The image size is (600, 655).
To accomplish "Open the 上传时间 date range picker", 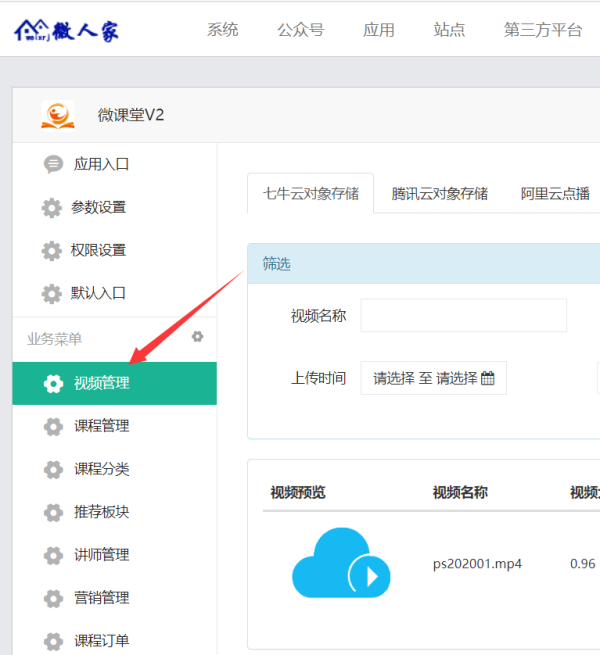I will pyautogui.click(x=433, y=378).
